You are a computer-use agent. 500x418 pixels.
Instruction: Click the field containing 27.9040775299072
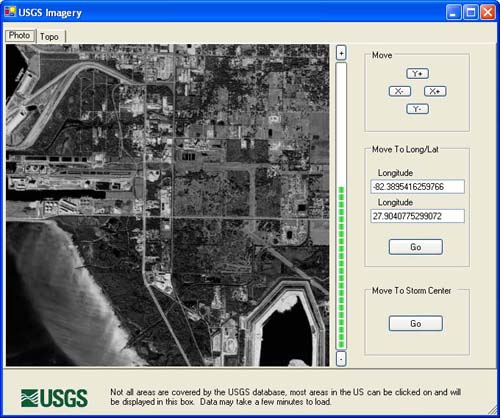[x=417, y=216]
